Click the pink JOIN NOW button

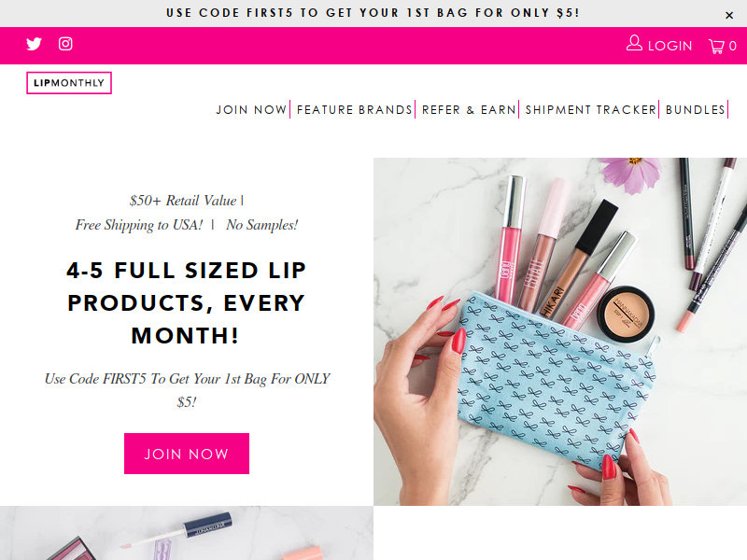[x=187, y=454]
